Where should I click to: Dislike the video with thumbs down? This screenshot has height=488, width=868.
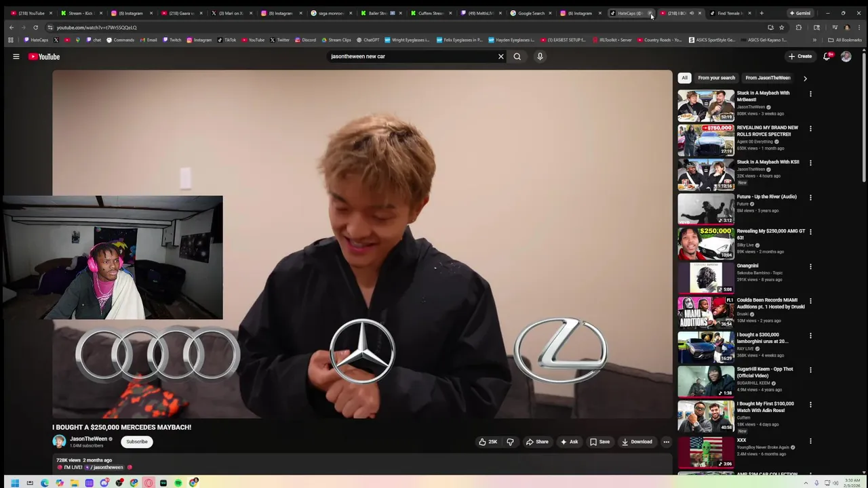pyautogui.click(x=510, y=442)
